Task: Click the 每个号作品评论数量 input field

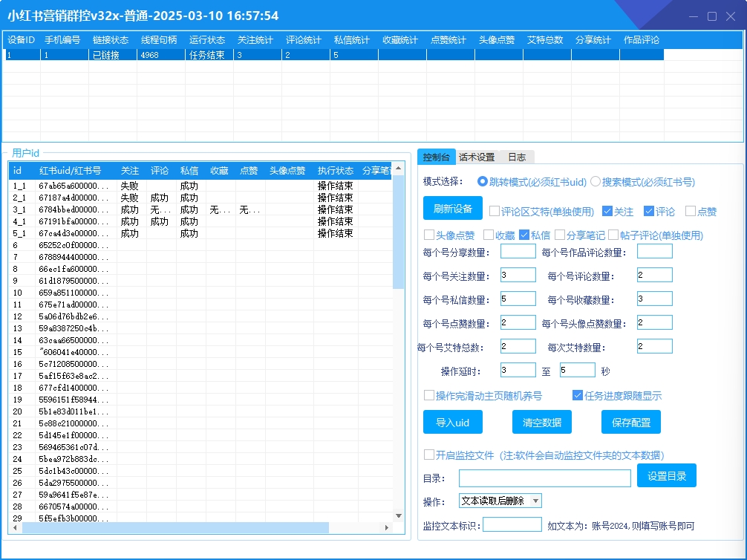Action: (x=655, y=251)
